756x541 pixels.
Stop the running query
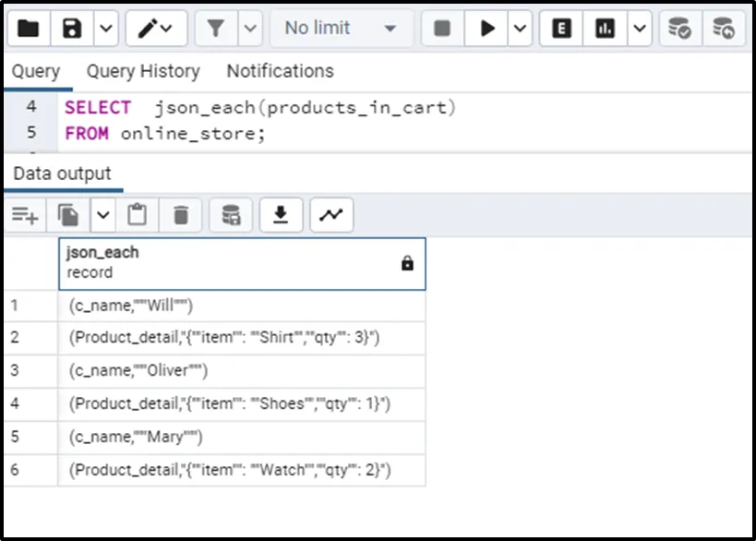pos(442,29)
